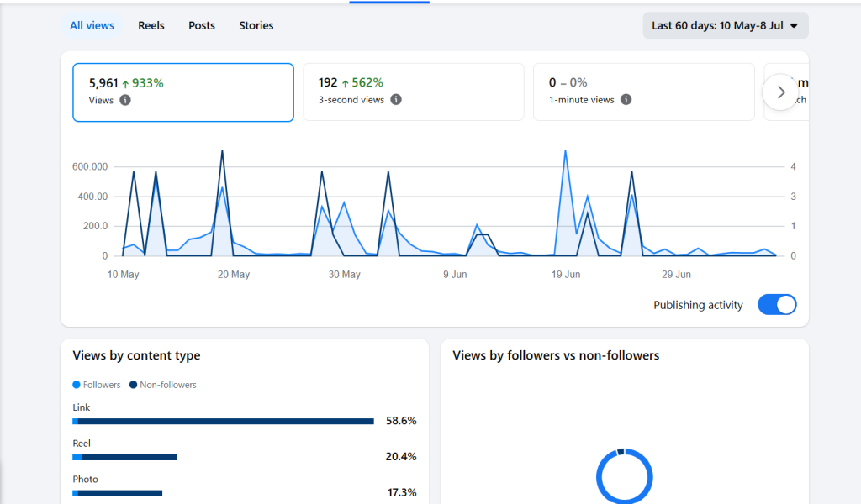Click the followers vs non-followers donut chart
The height and width of the screenshot is (504, 861).
pos(625,476)
